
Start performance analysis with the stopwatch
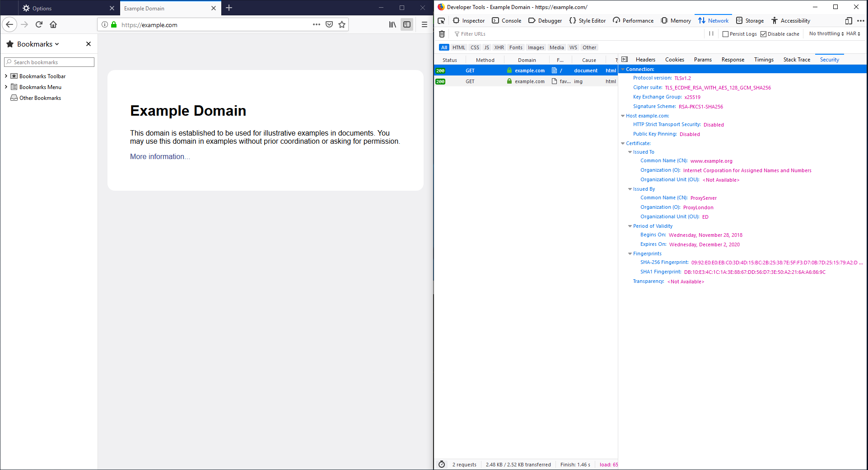tap(442, 464)
